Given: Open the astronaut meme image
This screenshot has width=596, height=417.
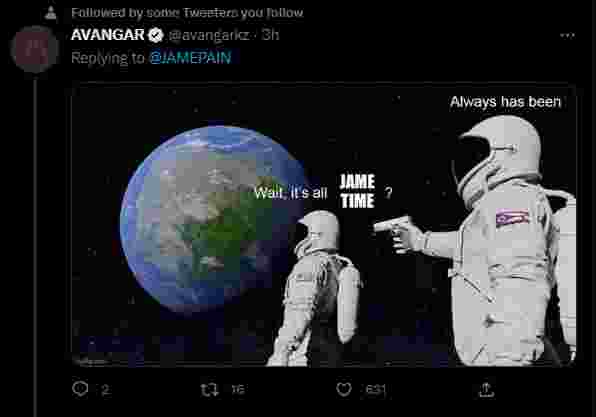Looking at the screenshot, I should tap(323, 225).
